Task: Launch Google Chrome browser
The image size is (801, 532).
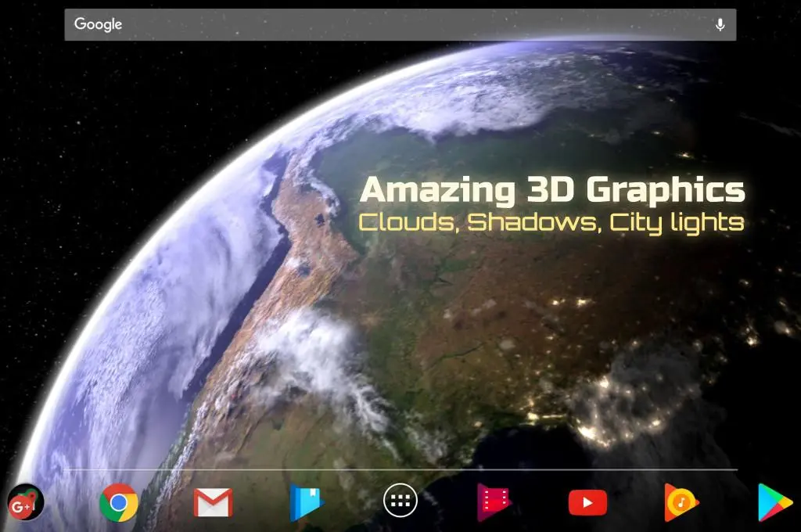Action: (x=119, y=502)
